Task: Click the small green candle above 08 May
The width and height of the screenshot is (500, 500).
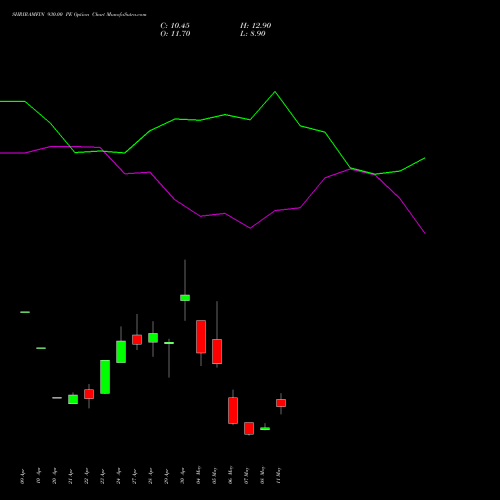Action: [x=265, y=429]
